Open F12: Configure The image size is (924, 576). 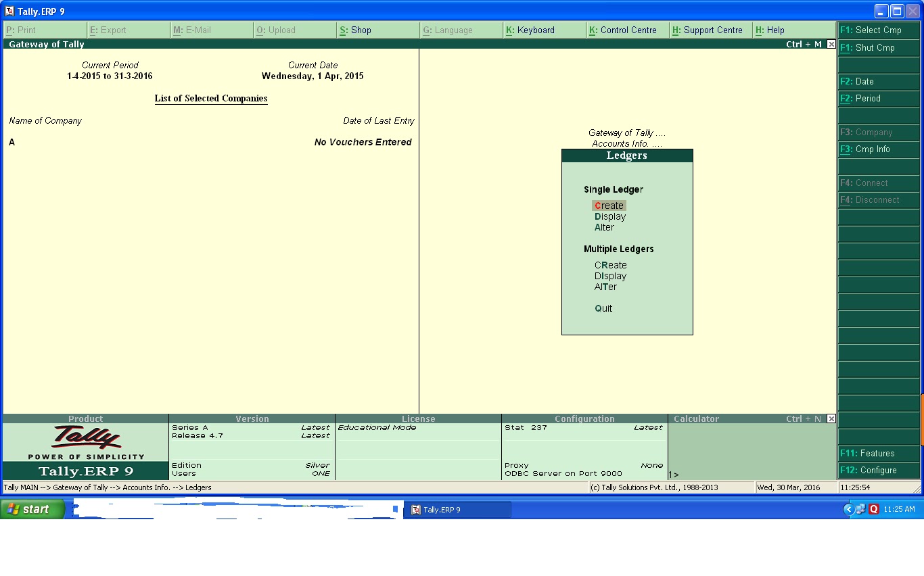pos(879,470)
